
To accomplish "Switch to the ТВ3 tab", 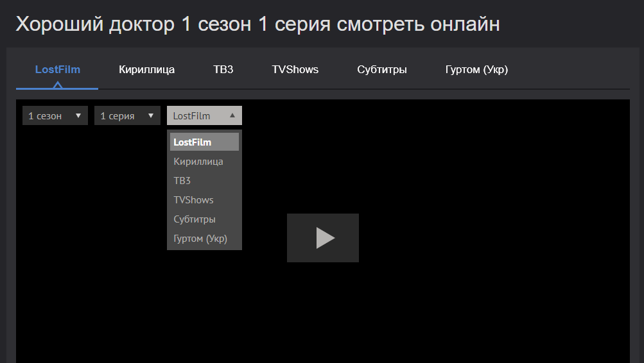I will (x=223, y=70).
